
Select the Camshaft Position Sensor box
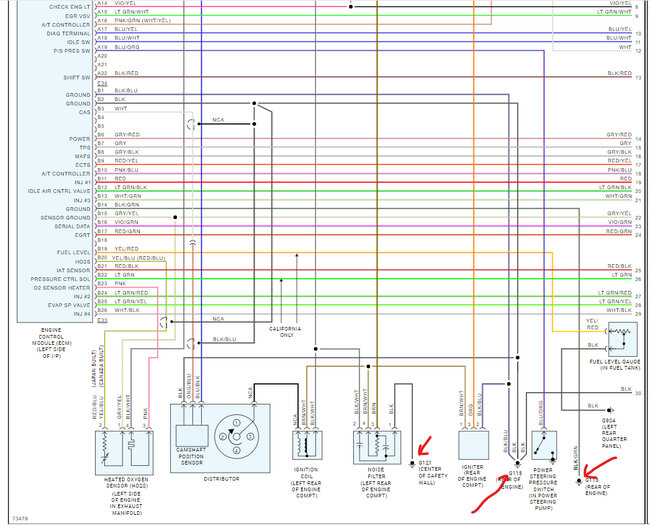point(192,436)
